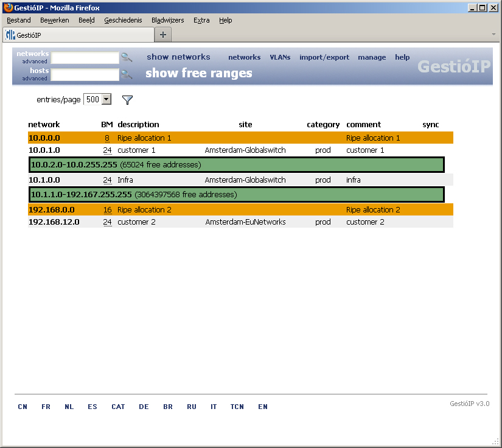
Task: Switch language to ES
Action: (x=92, y=407)
